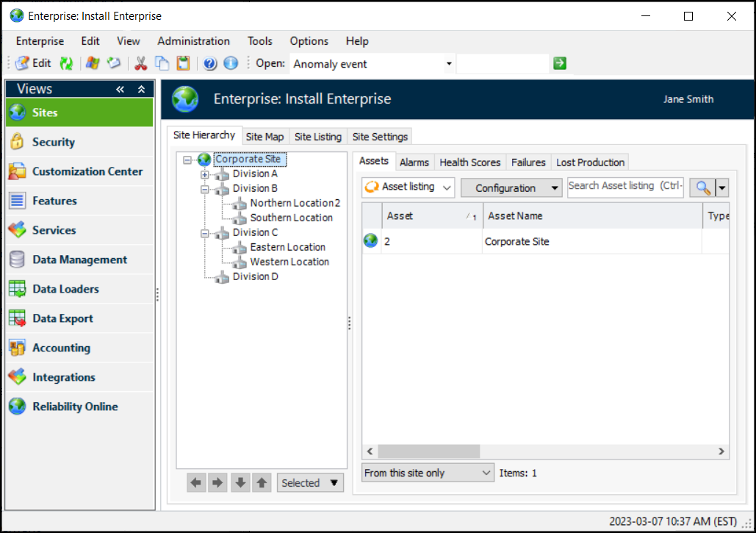
Task: Switch to the Site Settings tab
Action: pyautogui.click(x=380, y=137)
